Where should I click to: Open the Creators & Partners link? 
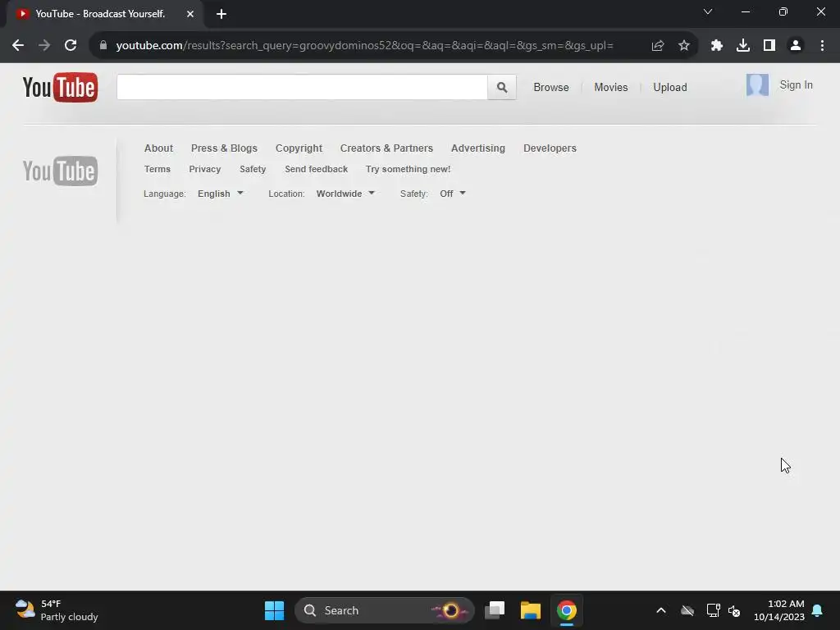386,148
